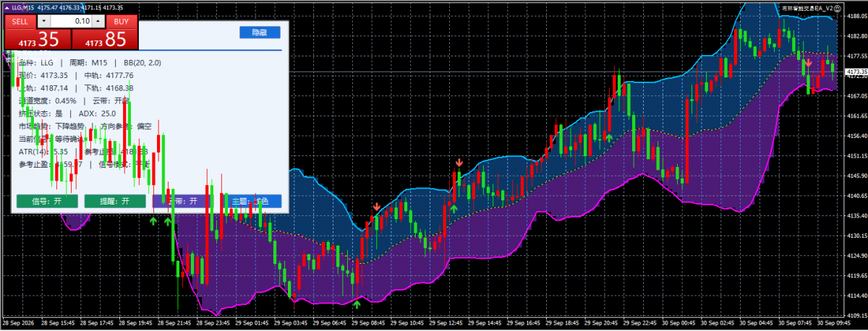Click the red SELL button
Image resolution: width=868 pixels, height=331 pixels.
coord(20,22)
